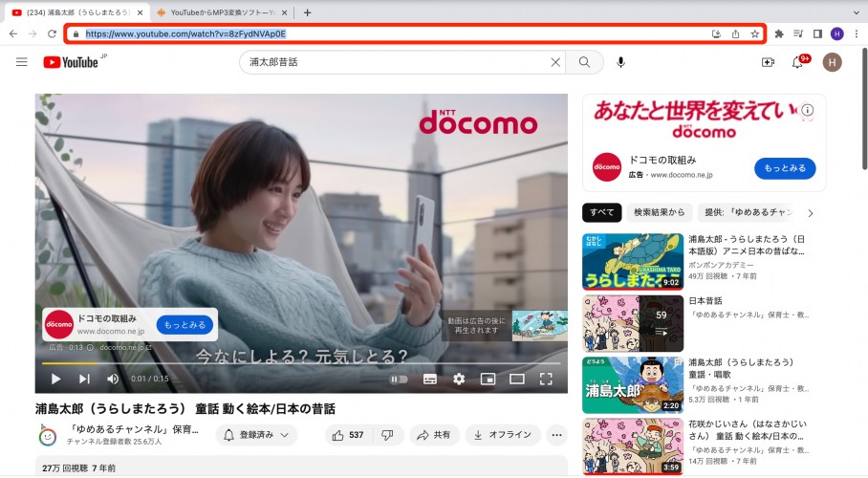Viewport: 868px width, 478px height.
Task: Click the magnifier search button
Action: pyautogui.click(x=584, y=62)
